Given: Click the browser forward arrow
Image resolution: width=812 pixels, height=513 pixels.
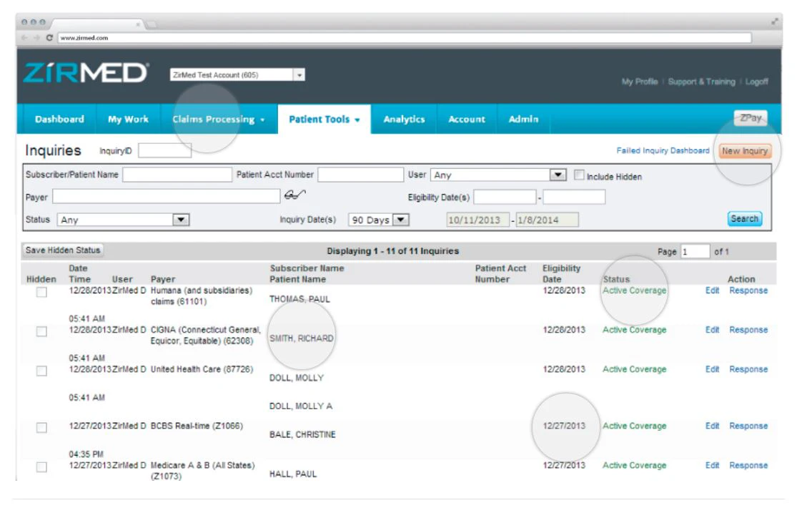Looking at the screenshot, I should click(36, 38).
